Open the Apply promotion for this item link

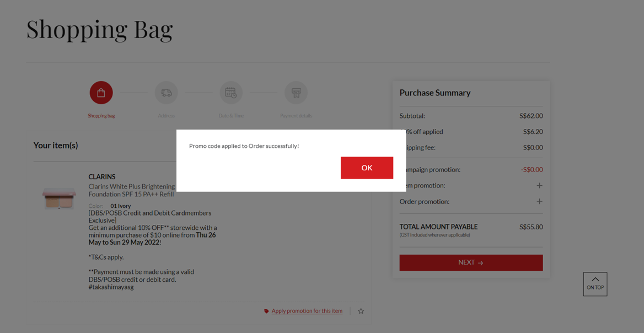pyautogui.click(x=307, y=311)
